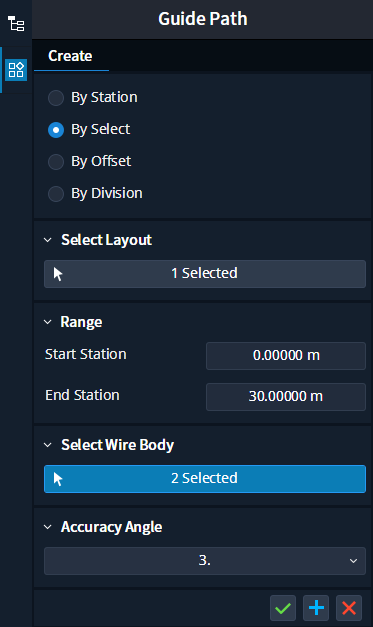Confirm with the green checkmark icon
This screenshot has width=373, height=627.
tap(283, 608)
